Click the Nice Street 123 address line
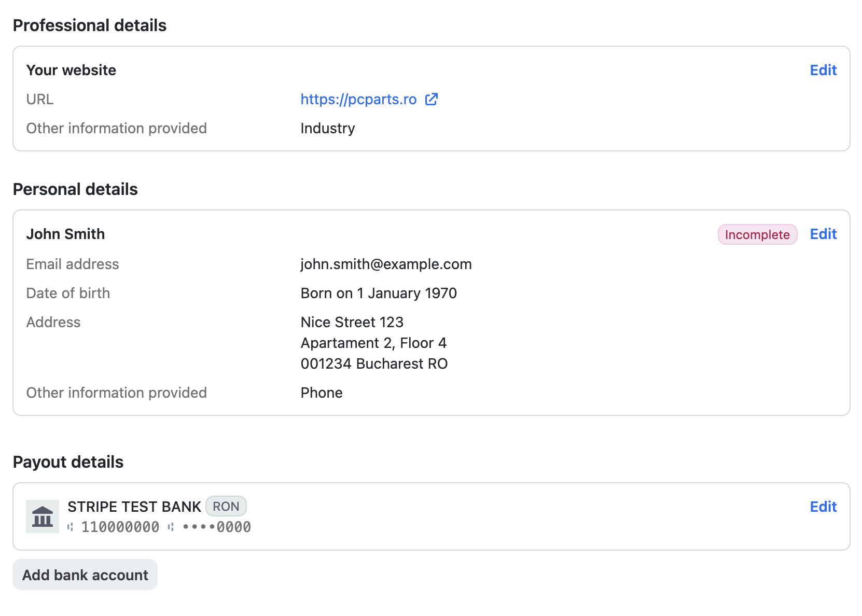 coord(352,322)
